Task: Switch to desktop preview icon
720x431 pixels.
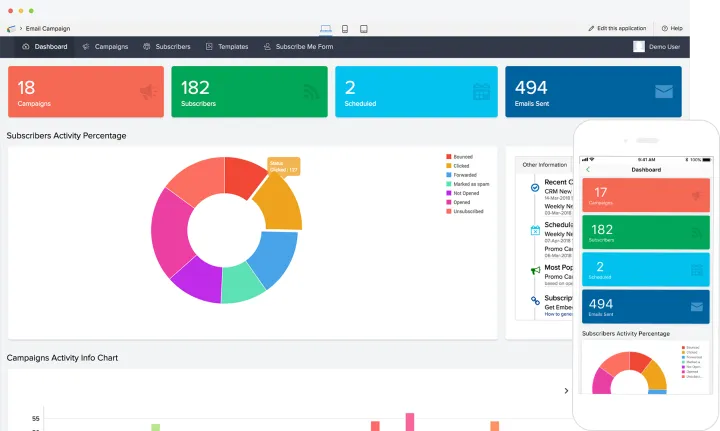Action: point(326,28)
